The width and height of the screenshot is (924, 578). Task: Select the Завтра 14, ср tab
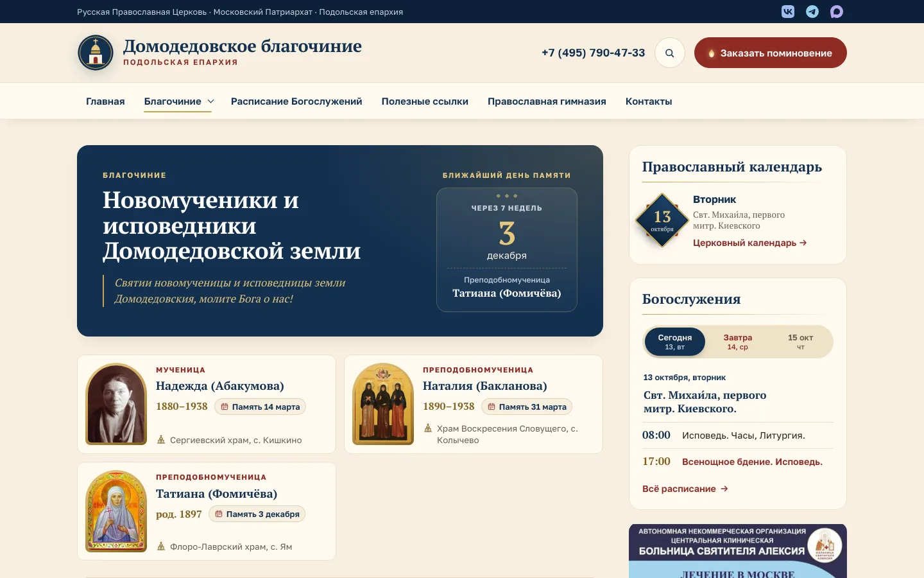(738, 342)
